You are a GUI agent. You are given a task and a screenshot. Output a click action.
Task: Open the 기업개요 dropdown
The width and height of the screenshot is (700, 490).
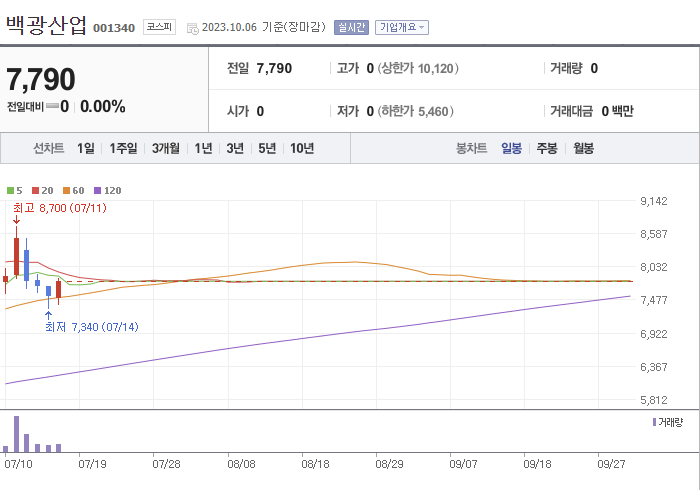click(402, 27)
